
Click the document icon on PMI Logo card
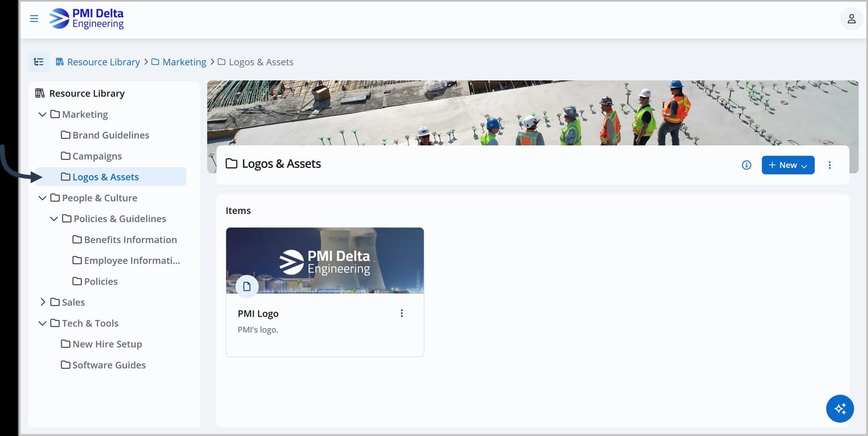click(x=247, y=287)
